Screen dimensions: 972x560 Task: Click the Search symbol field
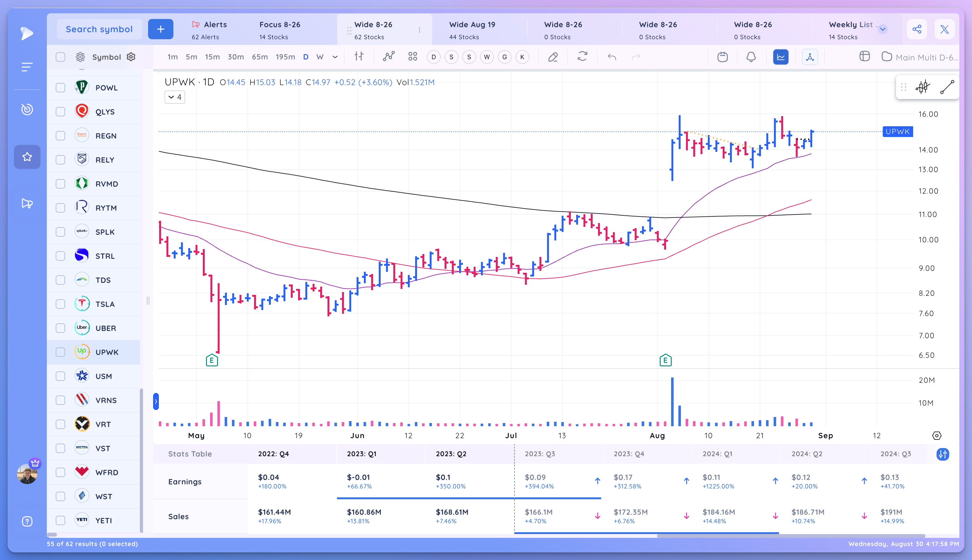point(99,29)
